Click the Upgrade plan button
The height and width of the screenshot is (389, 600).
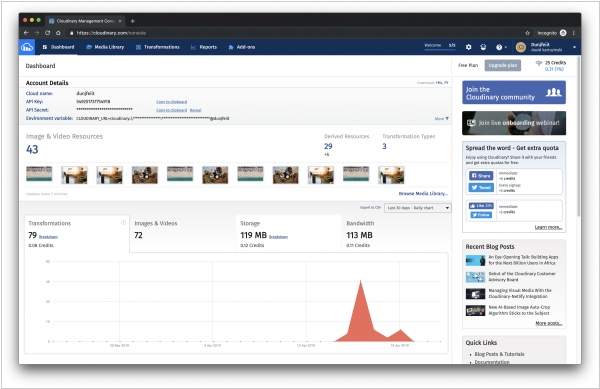click(x=502, y=65)
